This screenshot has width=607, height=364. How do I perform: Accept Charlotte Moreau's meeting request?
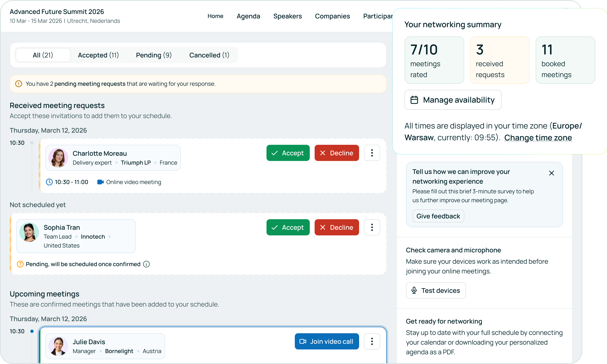click(288, 153)
